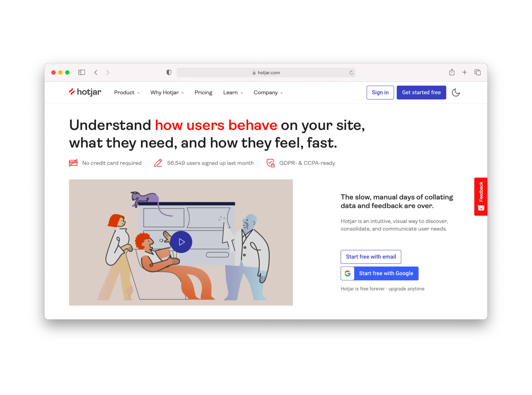Image resolution: width=532 pixels, height=395 pixels.
Task: Click Start free with email
Action: coord(371,257)
